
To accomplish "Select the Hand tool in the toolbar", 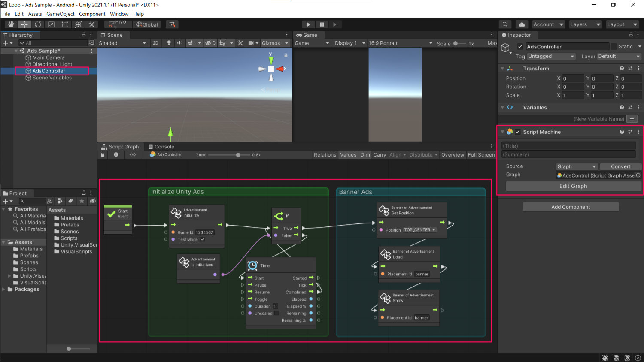I will coord(11,24).
